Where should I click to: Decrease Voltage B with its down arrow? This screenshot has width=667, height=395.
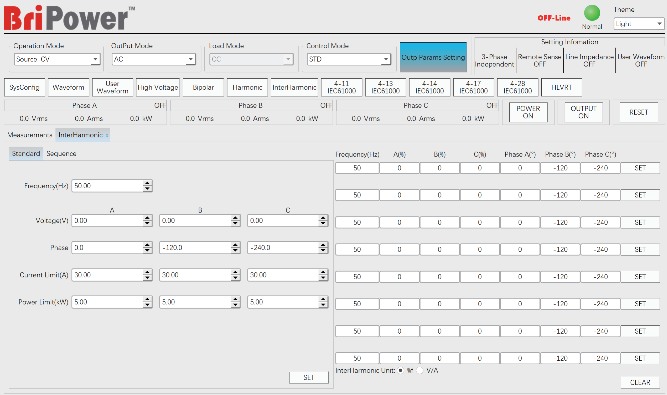tap(235, 223)
